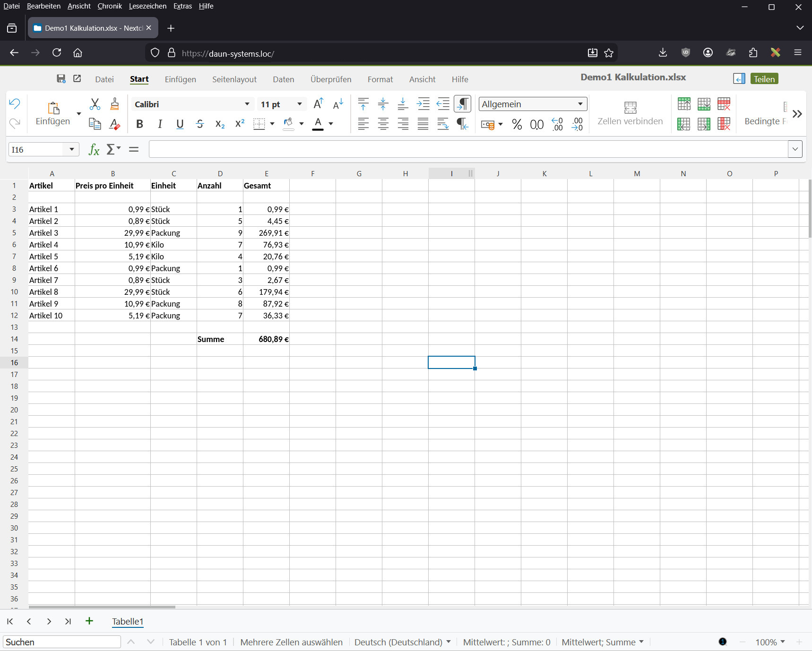Toggle Bold formatting

click(x=139, y=124)
